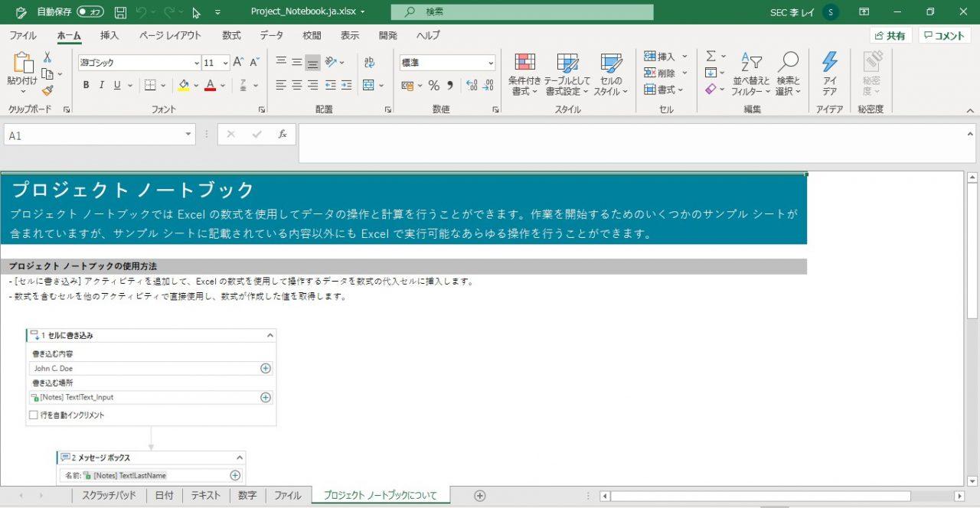Add a new sheet with the plus icon
This screenshot has width=980, height=508.
pyautogui.click(x=480, y=496)
